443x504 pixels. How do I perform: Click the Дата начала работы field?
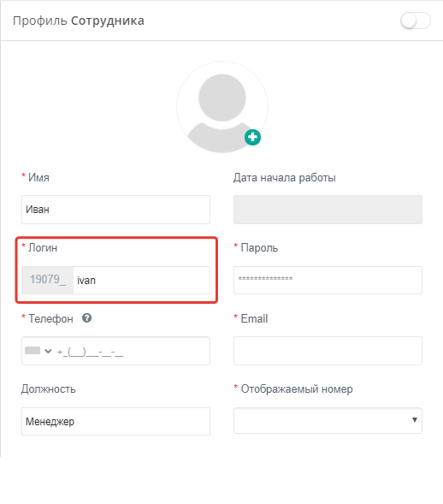pos(328,210)
